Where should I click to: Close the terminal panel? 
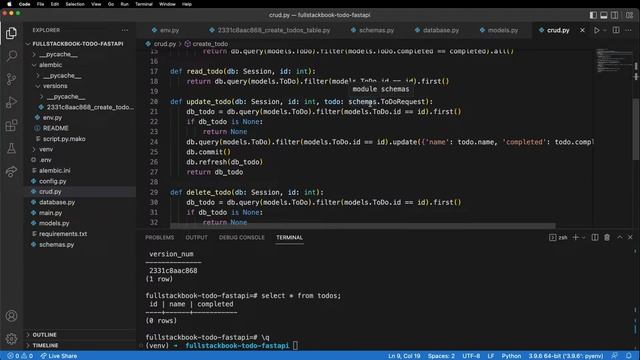click(630, 237)
